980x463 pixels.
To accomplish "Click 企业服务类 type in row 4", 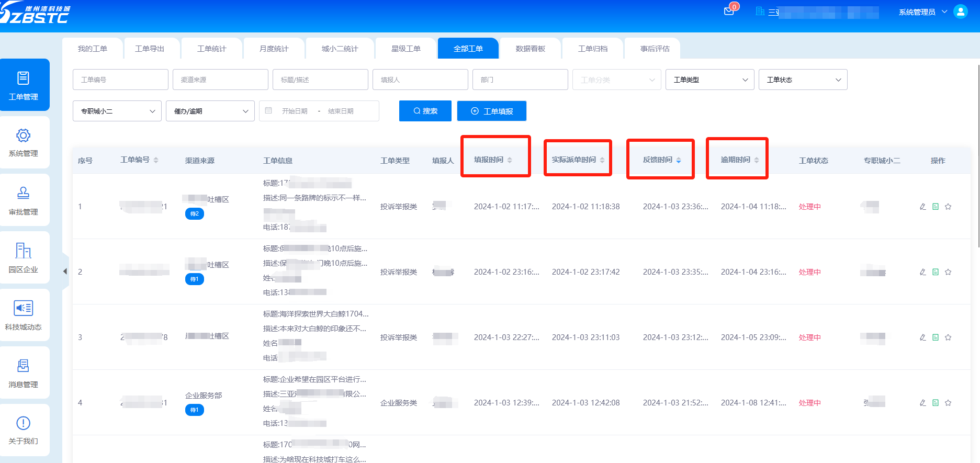I will click(399, 403).
